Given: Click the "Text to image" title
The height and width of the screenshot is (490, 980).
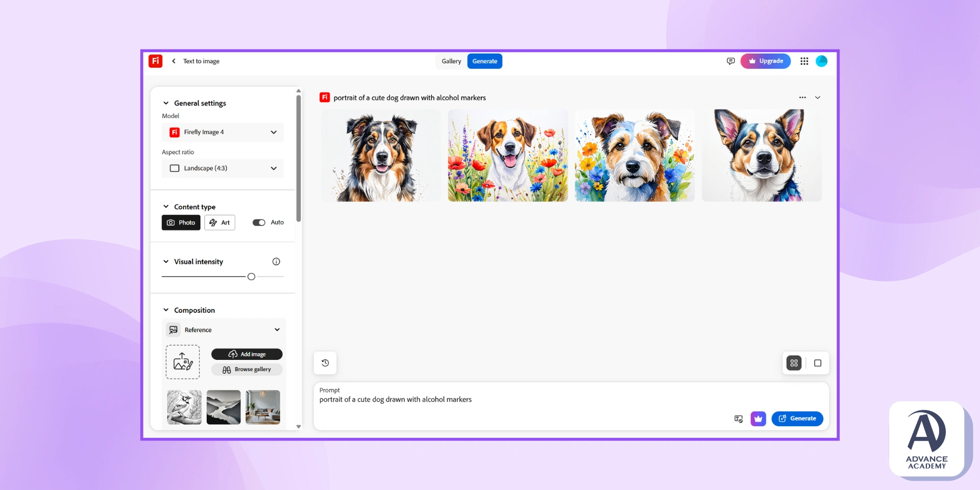Looking at the screenshot, I should coord(201,61).
